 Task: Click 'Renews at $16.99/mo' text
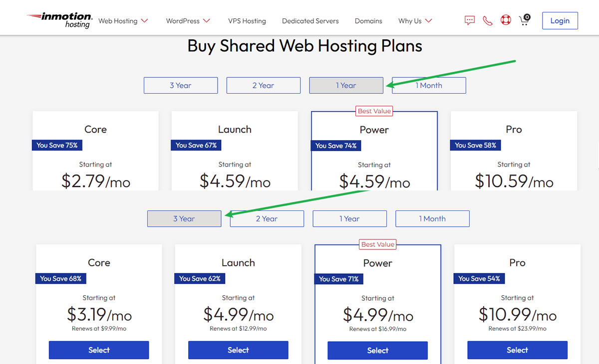[x=378, y=329]
